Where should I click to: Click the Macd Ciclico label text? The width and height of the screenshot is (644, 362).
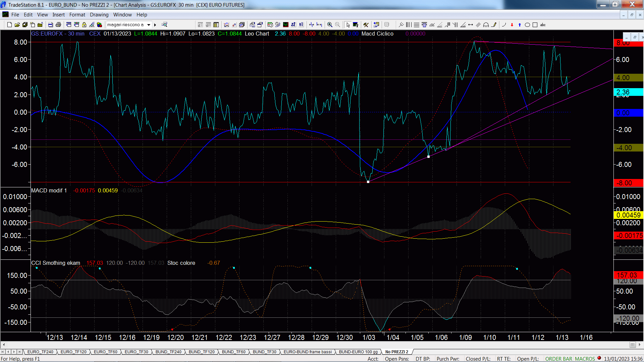[377, 34]
